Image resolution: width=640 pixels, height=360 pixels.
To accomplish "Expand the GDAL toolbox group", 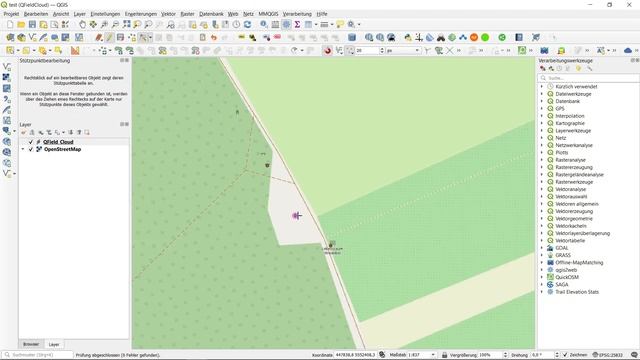I will [x=542, y=248].
